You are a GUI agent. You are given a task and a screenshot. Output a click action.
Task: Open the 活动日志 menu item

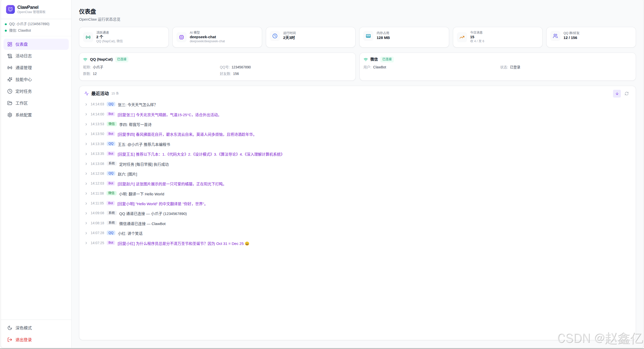(23, 56)
